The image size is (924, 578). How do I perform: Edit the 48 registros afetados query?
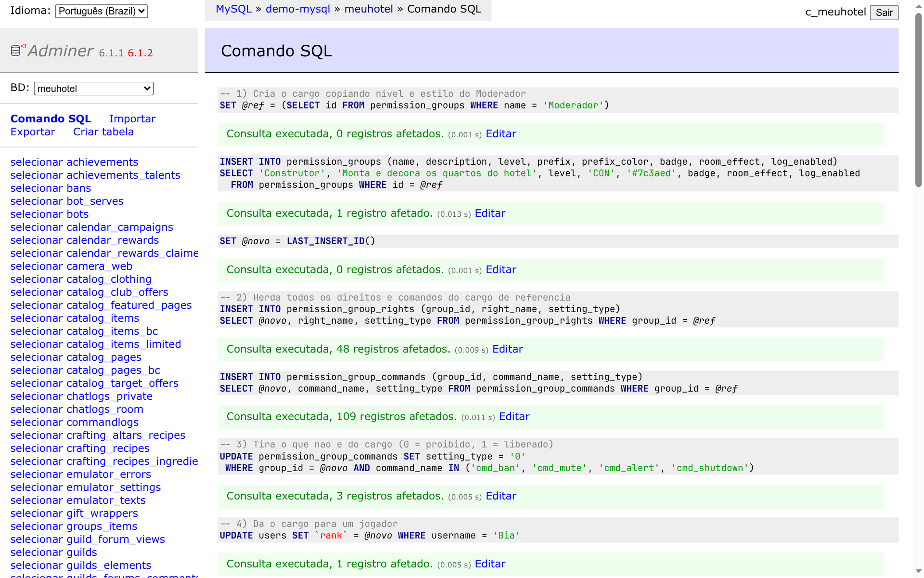click(x=508, y=349)
